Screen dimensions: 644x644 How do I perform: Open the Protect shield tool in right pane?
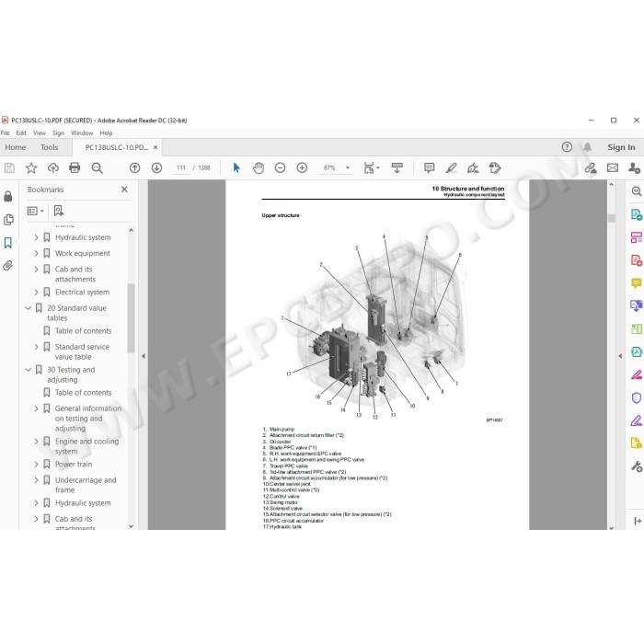pos(637,398)
